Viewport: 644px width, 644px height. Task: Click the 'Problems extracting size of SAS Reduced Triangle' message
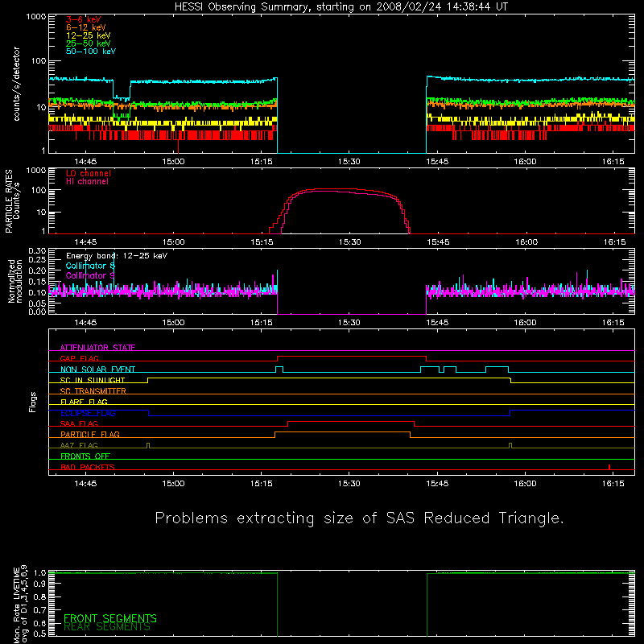359,518
